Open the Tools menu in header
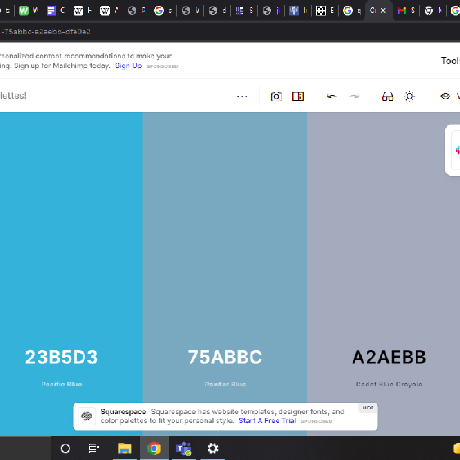460x460 pixels. 450,61
